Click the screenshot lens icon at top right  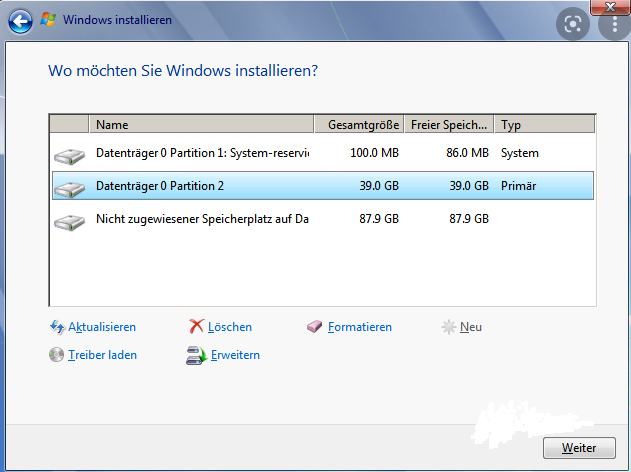click(573, 26)
